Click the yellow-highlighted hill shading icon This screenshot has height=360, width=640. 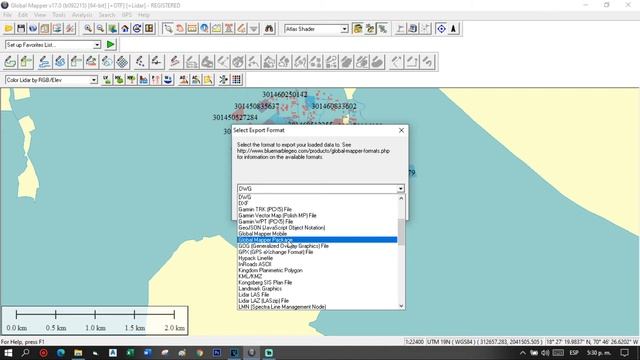tap(358, 29)
